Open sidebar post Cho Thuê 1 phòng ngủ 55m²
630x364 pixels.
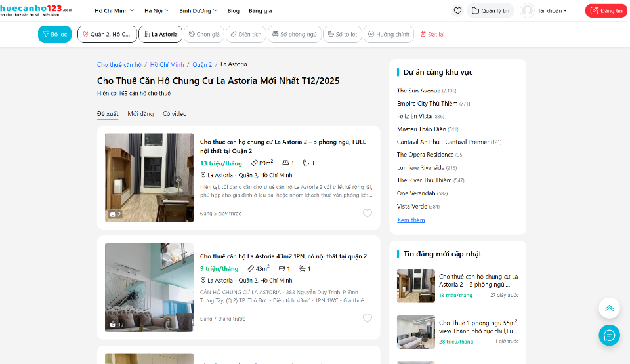click(478, 327)
